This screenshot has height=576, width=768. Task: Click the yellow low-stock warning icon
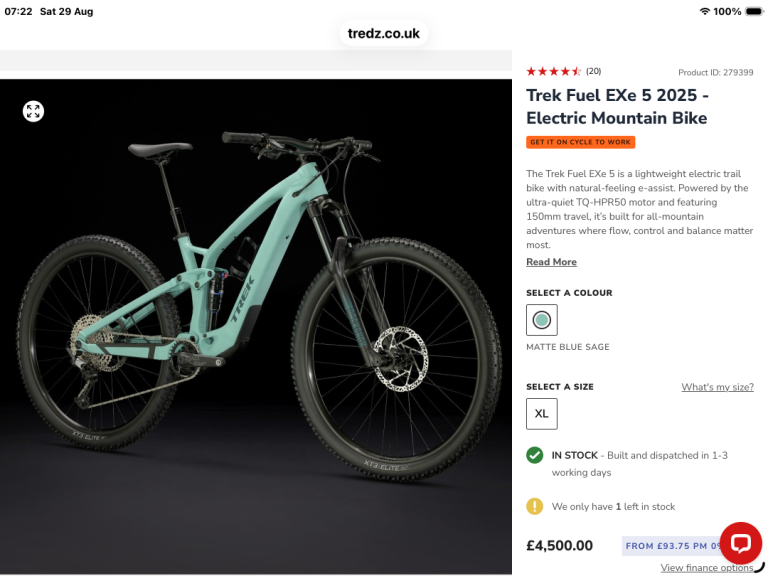pyautogui.click(x=534, y=506)
